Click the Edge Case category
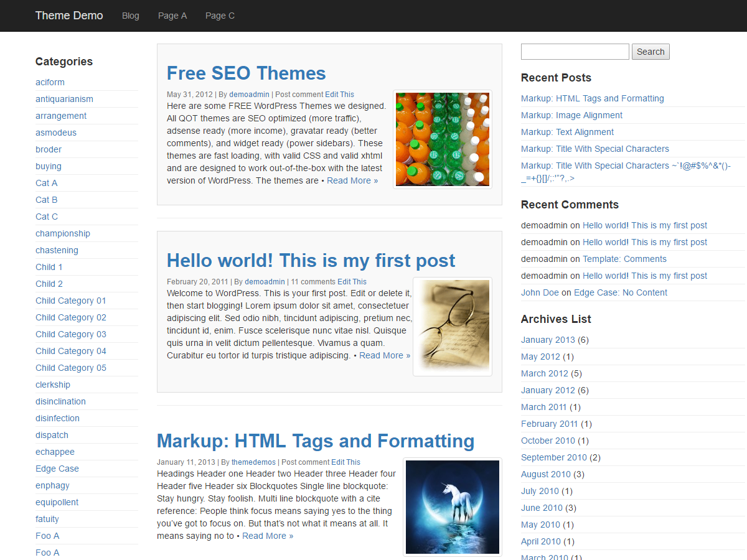The image size is (747, 560). coord(57,468)
